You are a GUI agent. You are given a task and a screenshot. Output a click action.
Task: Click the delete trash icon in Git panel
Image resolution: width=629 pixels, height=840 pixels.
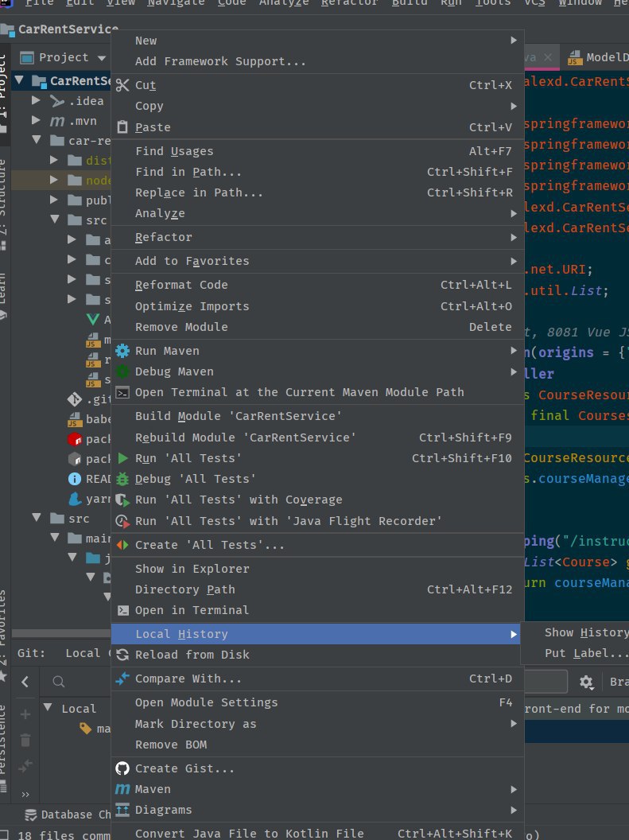tap(25, 741)
